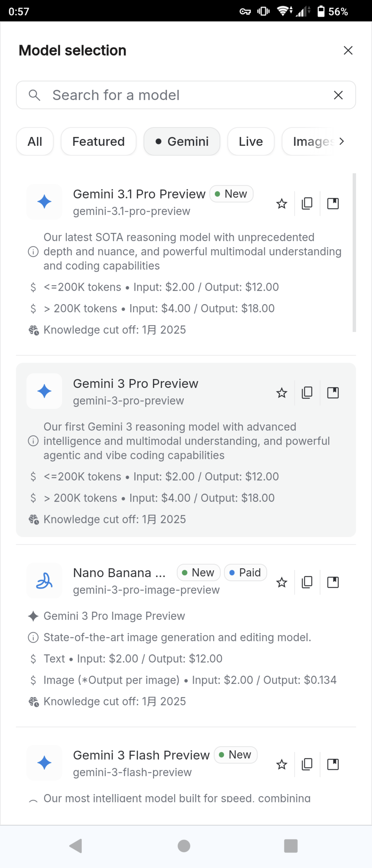Star the Gemini 3.1 Pro Preview model
This screenshot has width=372, height=868.
pos(282,203)
